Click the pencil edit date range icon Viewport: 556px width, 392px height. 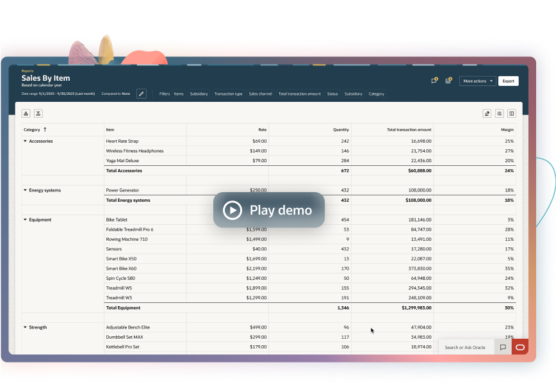click(x=142, y=94)
